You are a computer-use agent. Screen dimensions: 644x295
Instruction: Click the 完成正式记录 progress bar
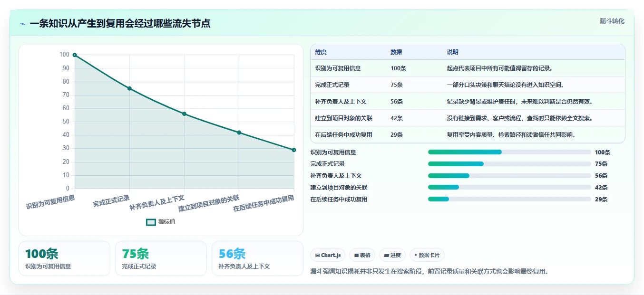509,164
